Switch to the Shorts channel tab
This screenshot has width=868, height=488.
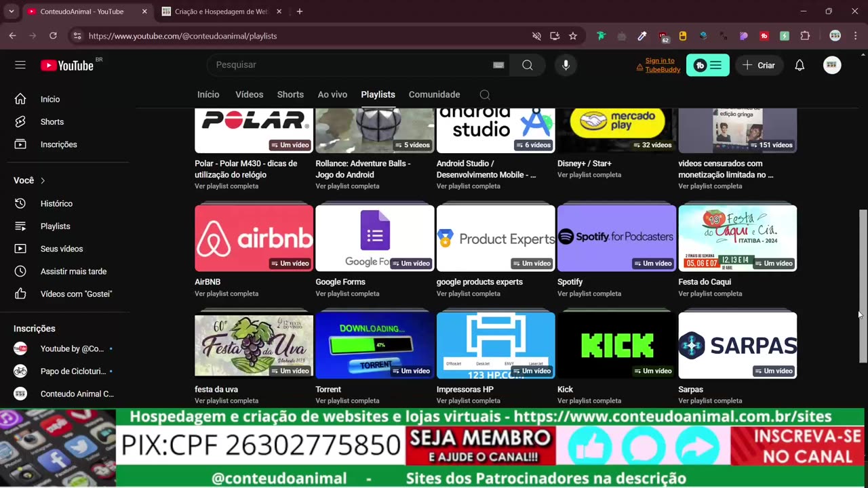click(x=290, y=95)
